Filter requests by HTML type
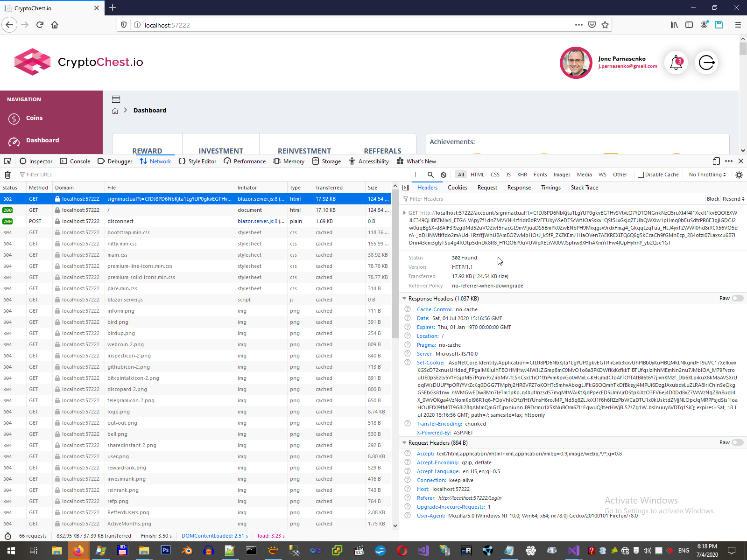747x560 pixels. point(477,175)
